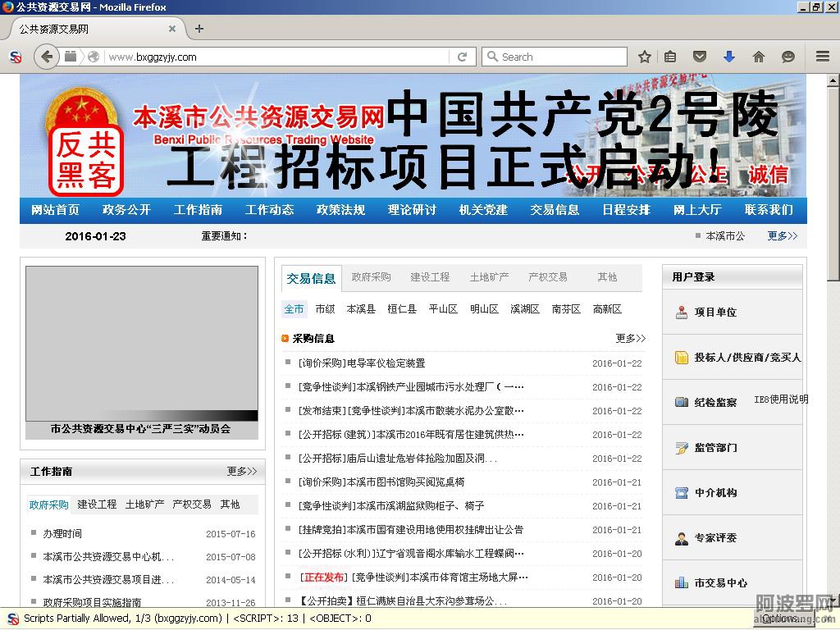Bookmark this page with the star icon
Screen dimensions: 840x630
645,57
